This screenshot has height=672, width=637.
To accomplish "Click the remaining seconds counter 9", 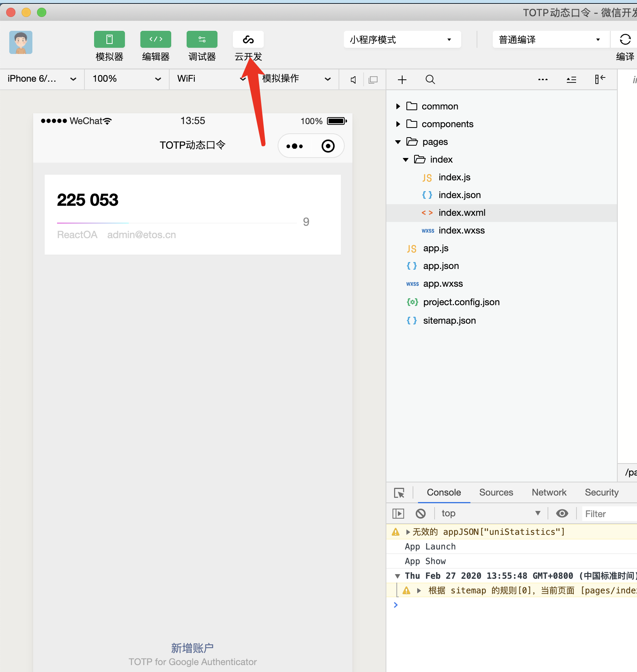I will point(306,222).
